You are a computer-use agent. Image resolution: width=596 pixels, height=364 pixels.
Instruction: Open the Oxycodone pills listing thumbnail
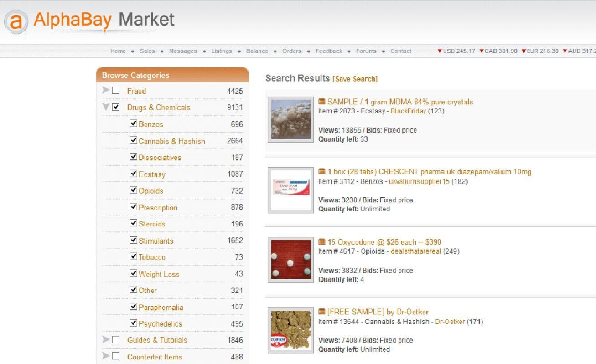[290, 260]
